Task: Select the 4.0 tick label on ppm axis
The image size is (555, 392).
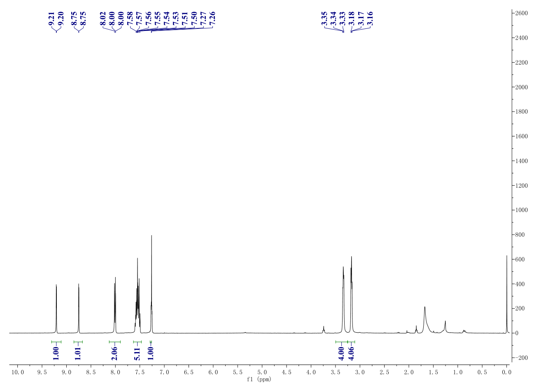Action: point(311,372)
